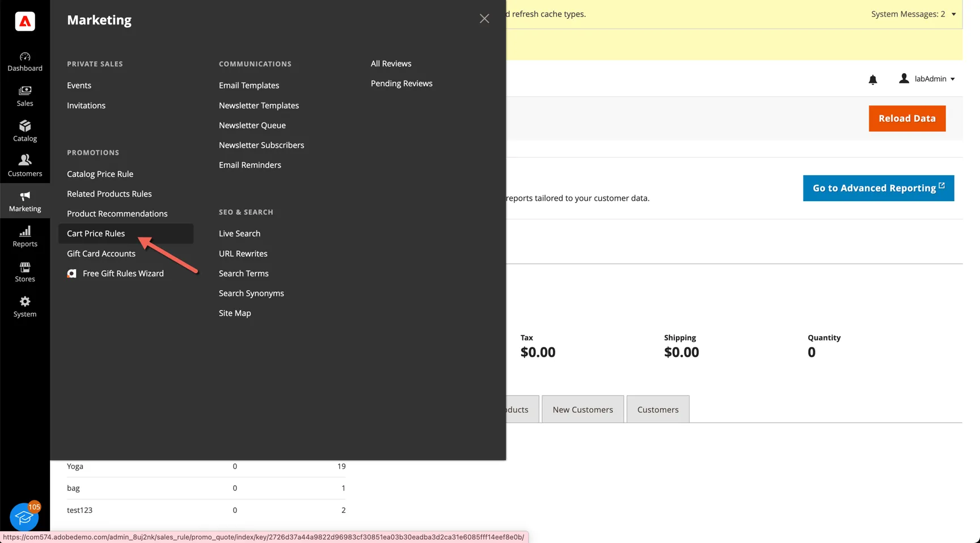
Task: Switch to the New Customers tab
Action: tap(583, 409)
